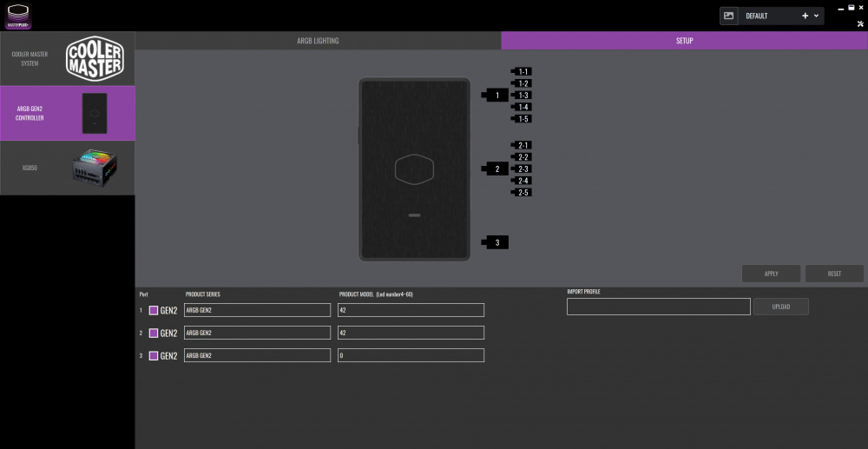Image resolution: width=868 pixels, height=449 pixels.
Task: Select Cooler Master System in the sidebar
Action: 68,59
